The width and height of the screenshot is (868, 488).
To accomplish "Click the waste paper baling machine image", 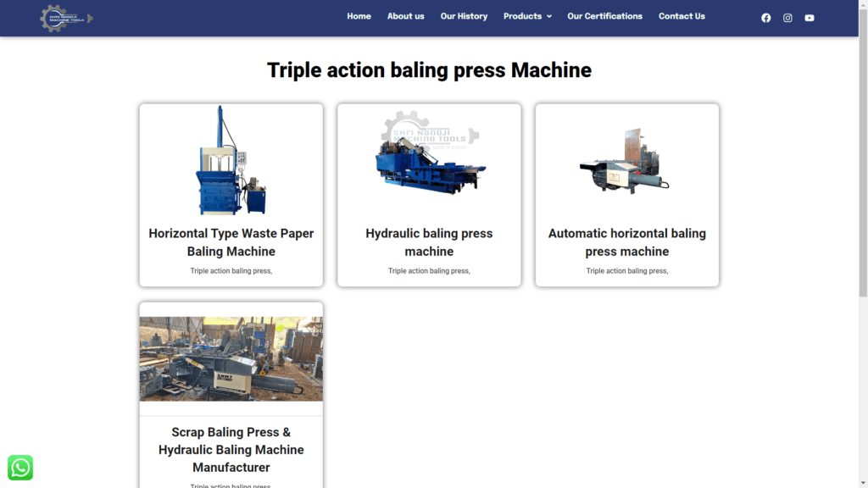I will pos(231,161).
